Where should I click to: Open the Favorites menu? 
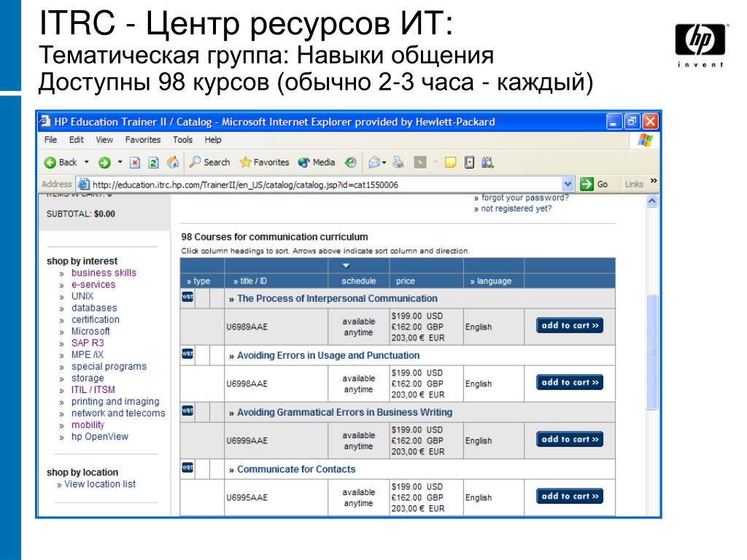tap(143, 140)
